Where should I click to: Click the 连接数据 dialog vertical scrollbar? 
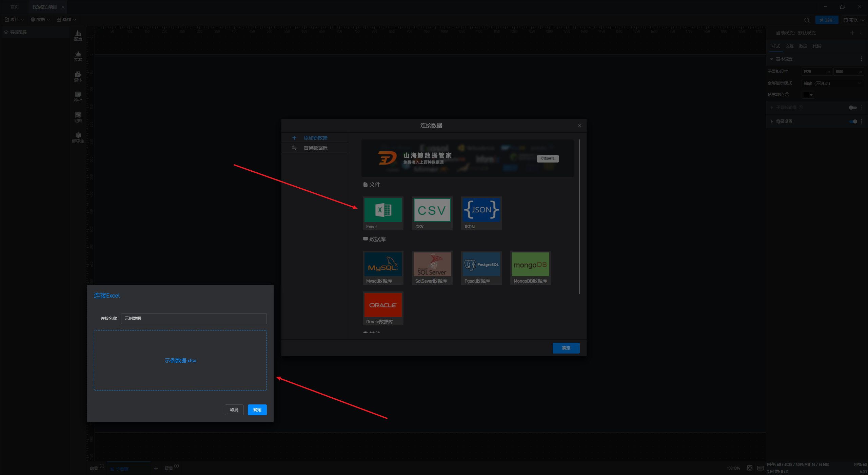[579, 217]
